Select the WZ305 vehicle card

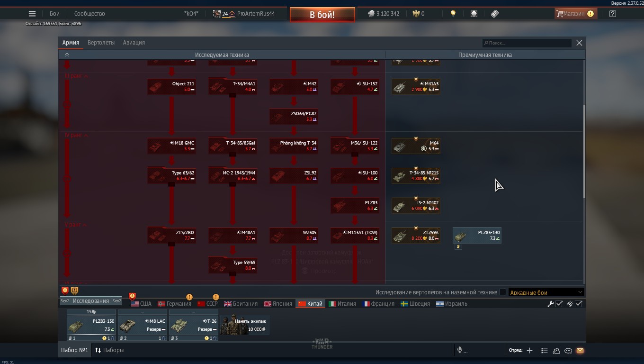294,236
